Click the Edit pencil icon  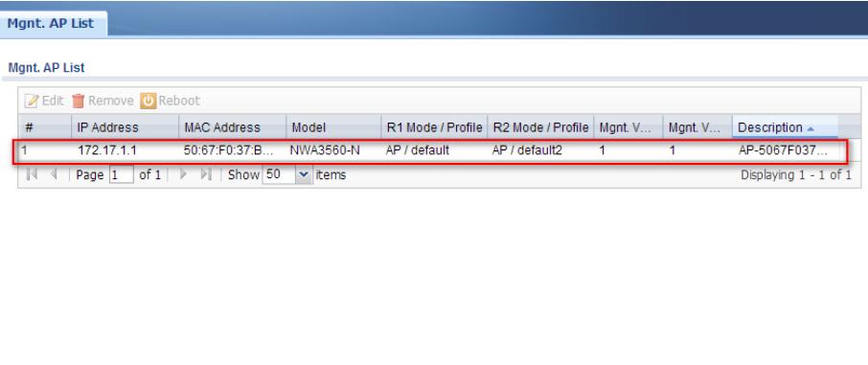pyautogui.click(x=32, y=101)
